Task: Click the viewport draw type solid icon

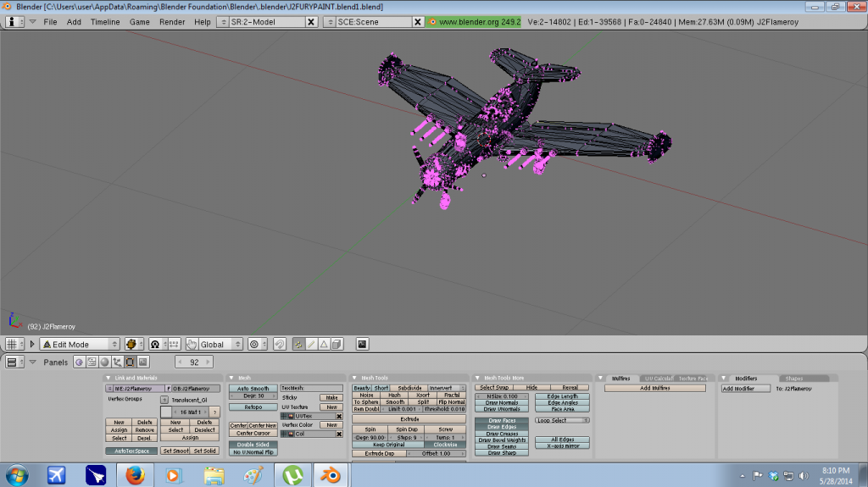Action: (x=134, y=344)
